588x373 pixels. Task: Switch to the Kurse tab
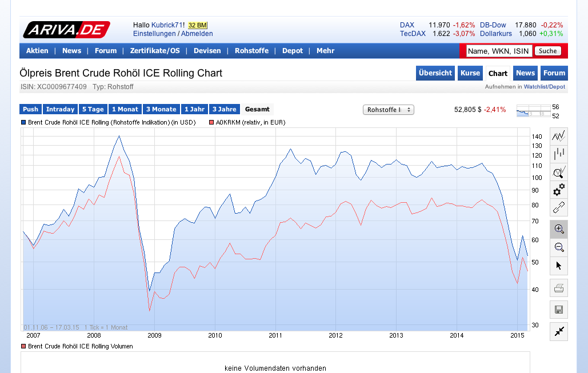pyautogui.click(x=470, y=73)
